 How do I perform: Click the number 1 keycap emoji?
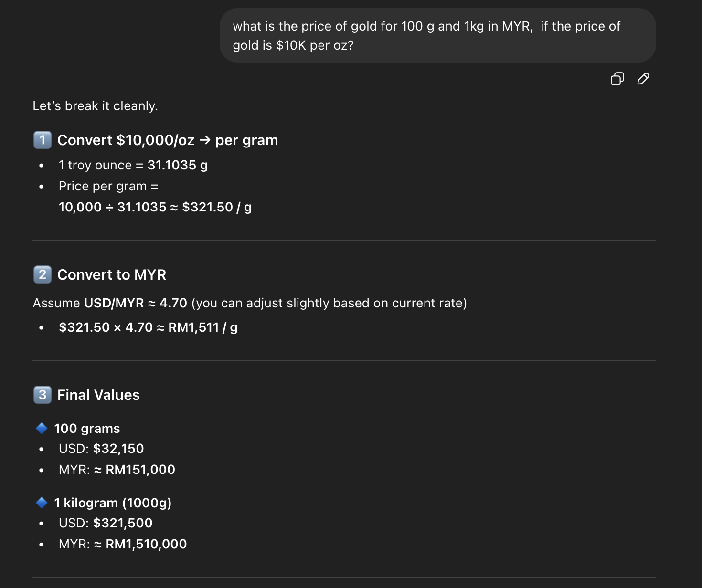[43, 140]
